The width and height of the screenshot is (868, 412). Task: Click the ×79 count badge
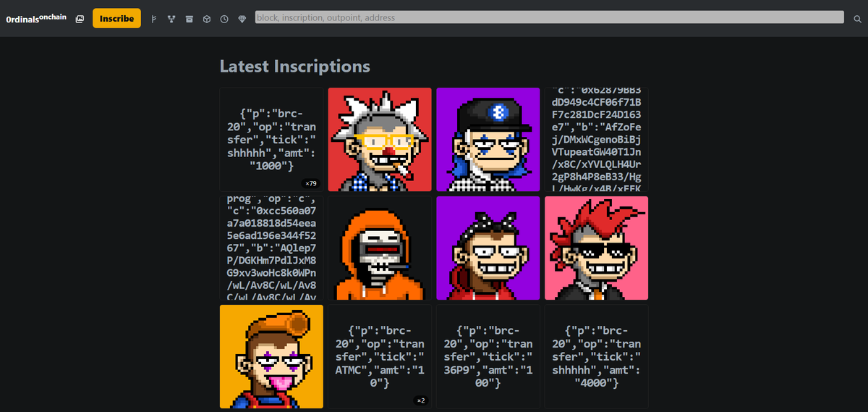tap(311, 183)
